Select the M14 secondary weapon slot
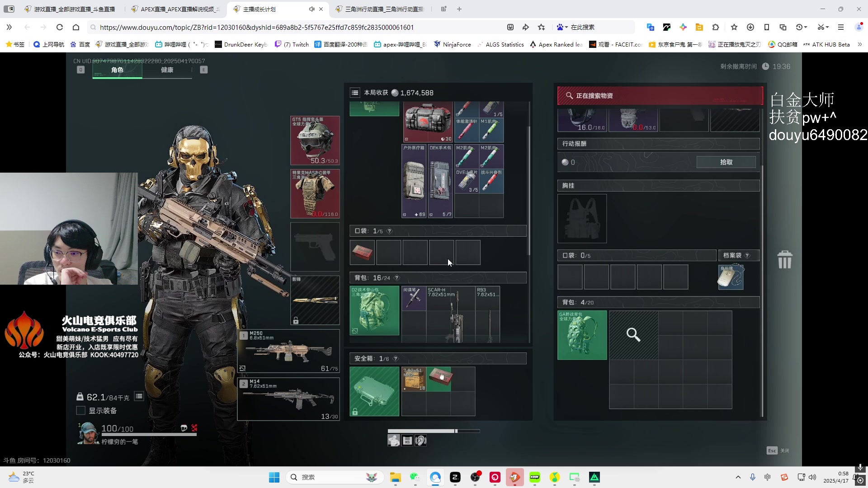 288,399
